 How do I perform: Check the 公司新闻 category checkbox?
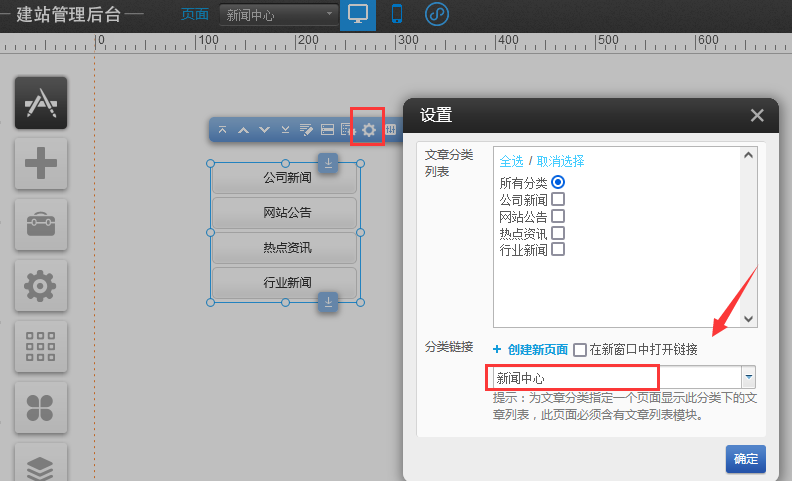point(558,199)
